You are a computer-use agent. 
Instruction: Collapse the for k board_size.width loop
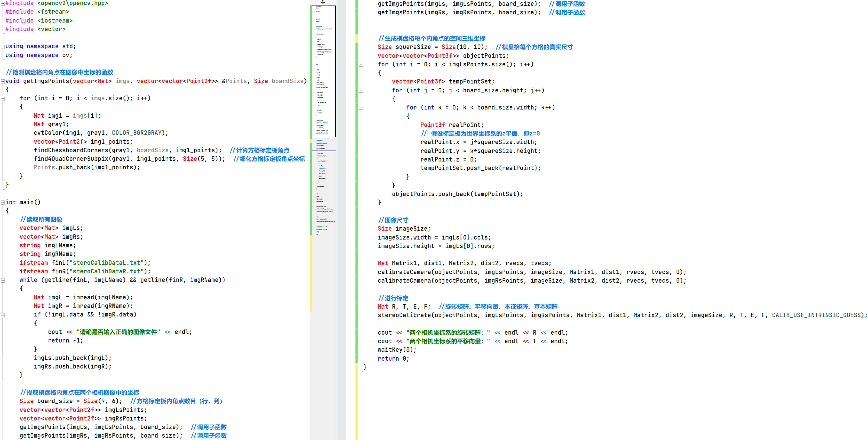coord(361,108)
